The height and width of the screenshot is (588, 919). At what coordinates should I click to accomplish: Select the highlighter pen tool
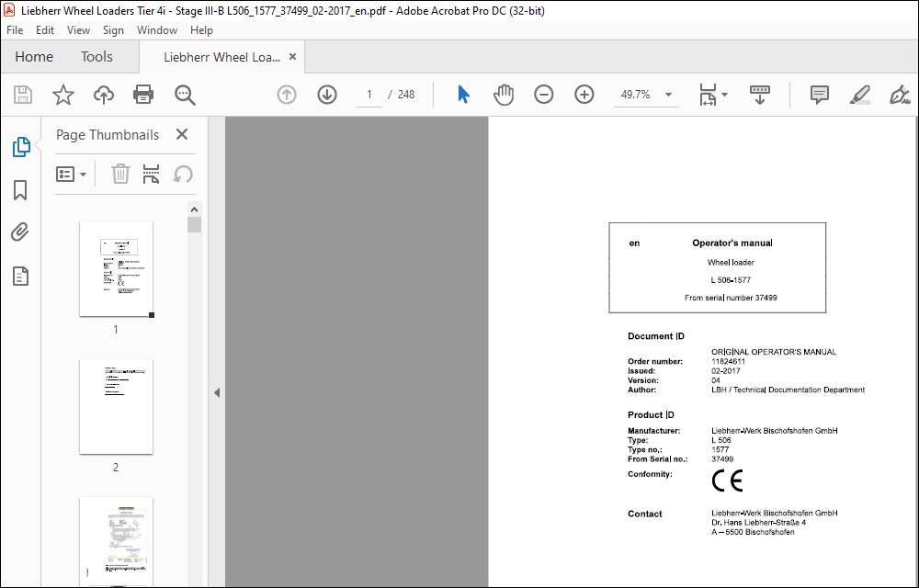pos(860,95)
